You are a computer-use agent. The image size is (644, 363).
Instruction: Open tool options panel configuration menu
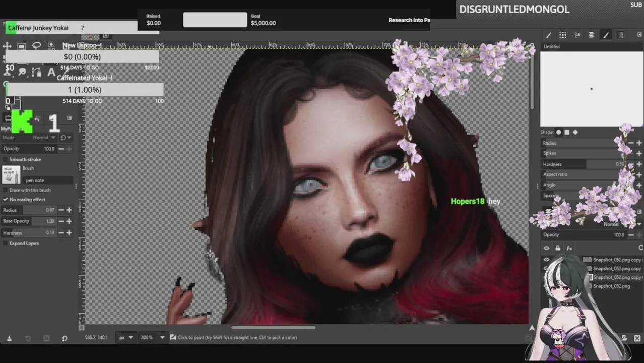click(x=70, y=118)
